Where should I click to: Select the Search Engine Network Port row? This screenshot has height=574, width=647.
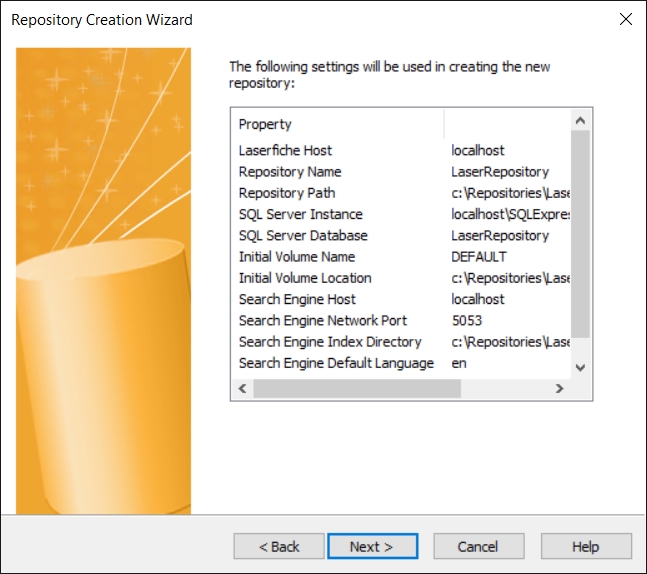(x=401, y=320)
